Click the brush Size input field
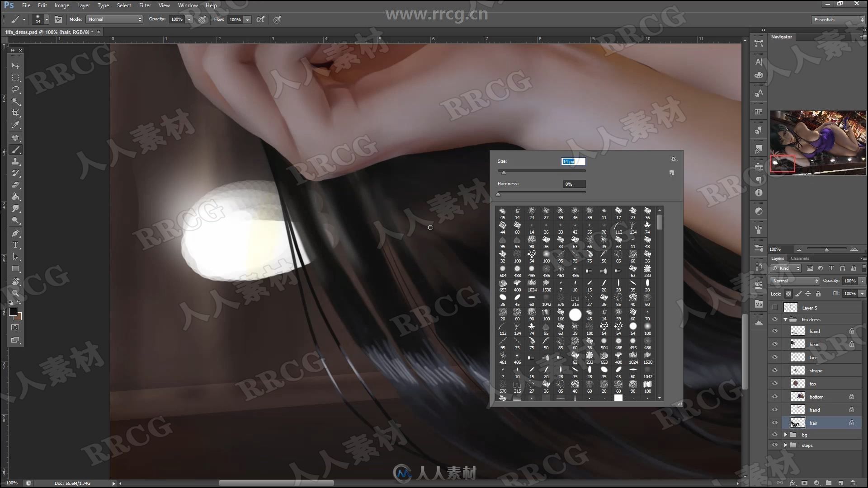The image size is (868, 488). (x=573, y=161)
